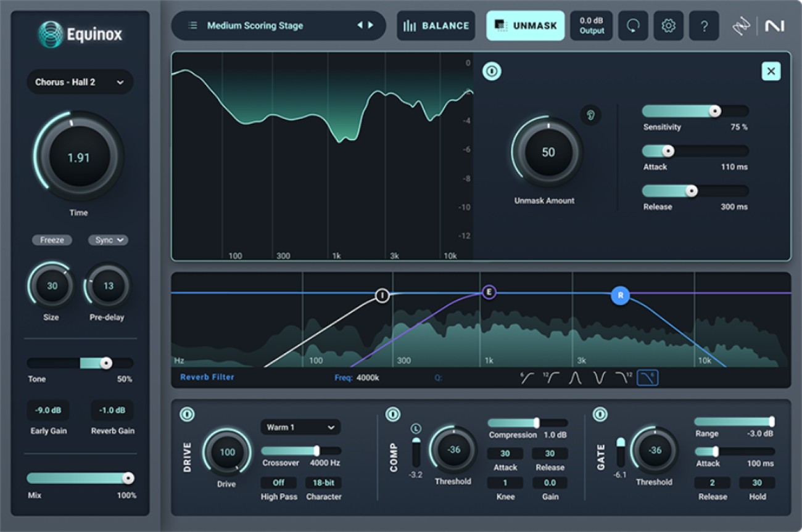
Task: Open the settings gear icon
Action: 669,26
